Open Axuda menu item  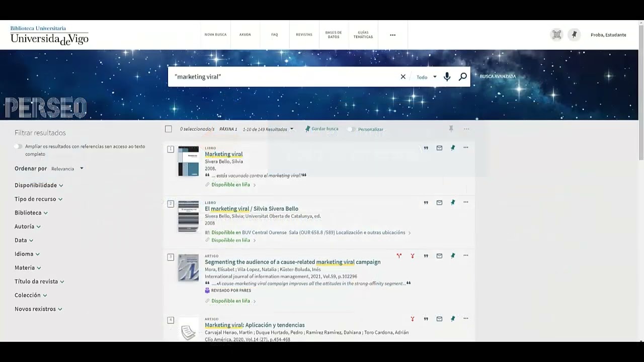click(245, 35)
